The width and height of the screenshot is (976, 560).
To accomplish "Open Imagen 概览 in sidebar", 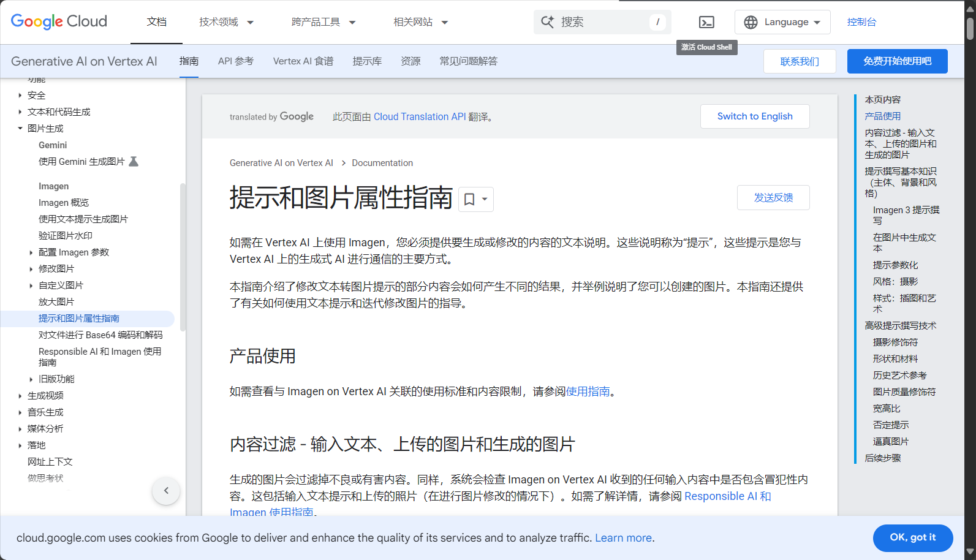I will point(64,203).
